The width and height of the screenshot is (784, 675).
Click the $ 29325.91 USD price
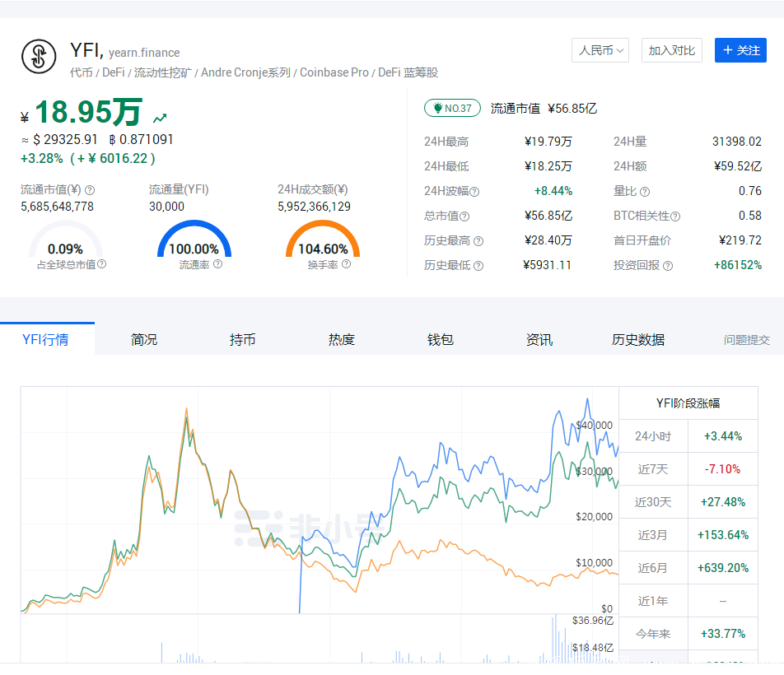click(65, 139)
